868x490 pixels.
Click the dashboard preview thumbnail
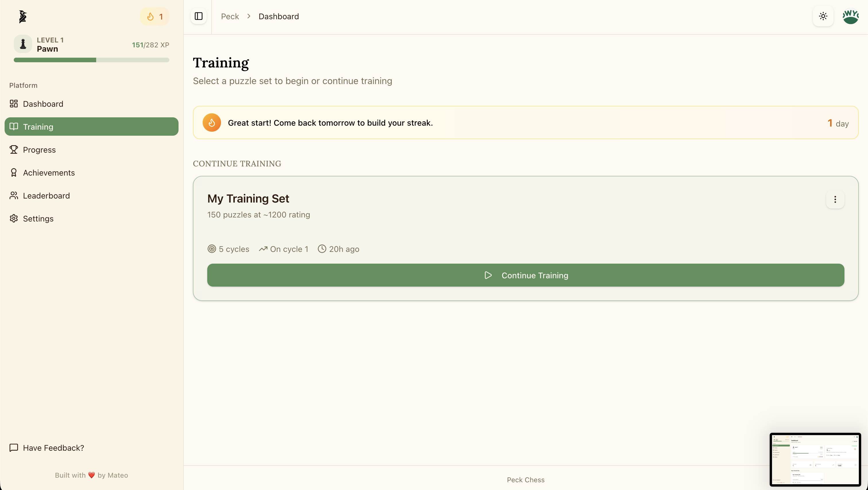(x=815, y=459)
